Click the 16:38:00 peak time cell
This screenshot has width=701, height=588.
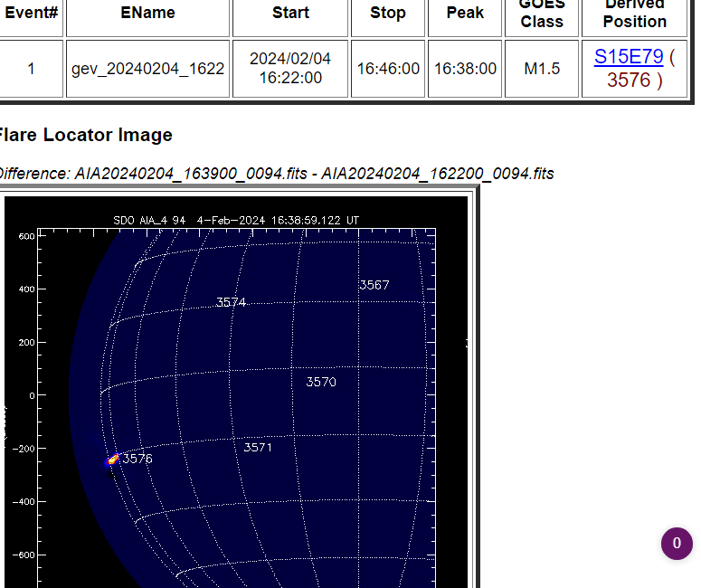click(465, 69)
